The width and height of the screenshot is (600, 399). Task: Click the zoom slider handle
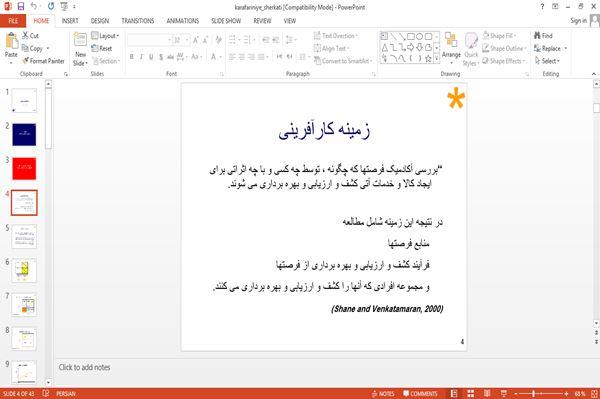point(533,393)
